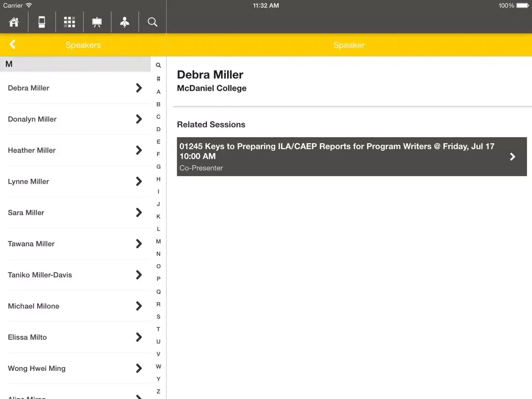
Task: Open the speakers person icon
Action: pos(125,22)
